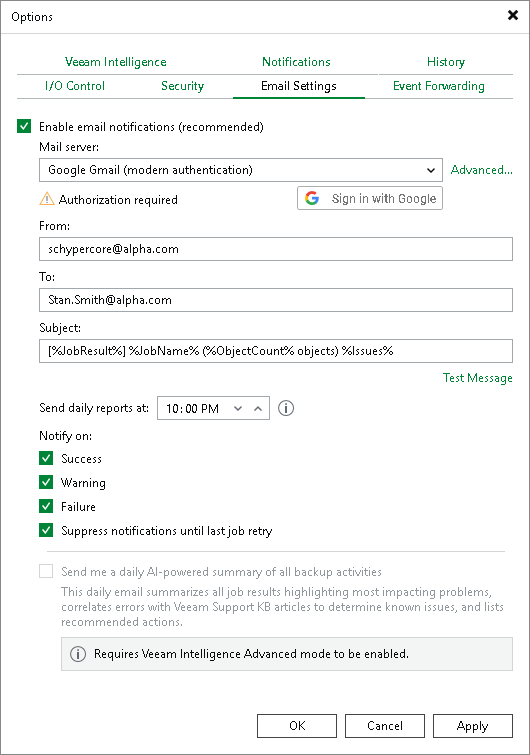Click the 'Send daily reports at:' label
The width and height of the screenshot is (530, 755).
94,408
